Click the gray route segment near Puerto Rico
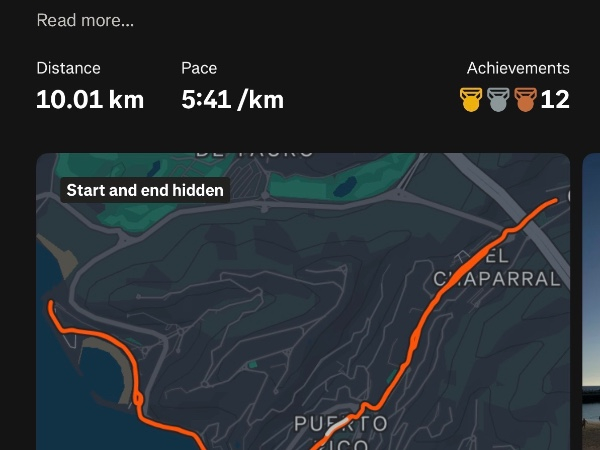This screenshot has height=450, width=600. pyautogui.click(x=337, y=426)
